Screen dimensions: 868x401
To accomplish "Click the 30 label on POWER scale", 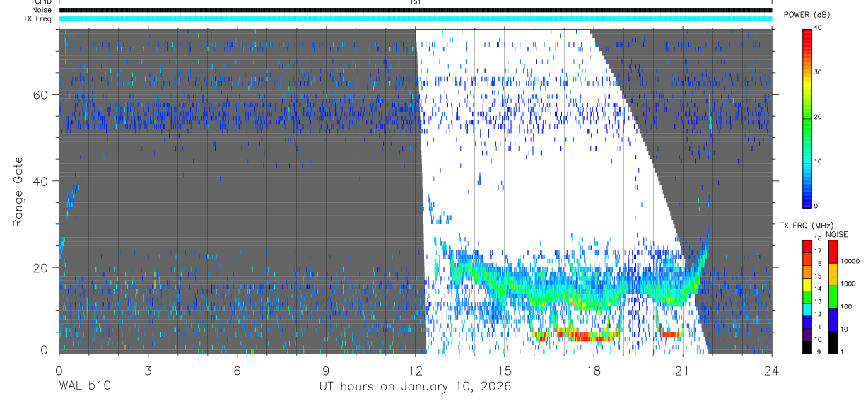I will coord(817,72).
